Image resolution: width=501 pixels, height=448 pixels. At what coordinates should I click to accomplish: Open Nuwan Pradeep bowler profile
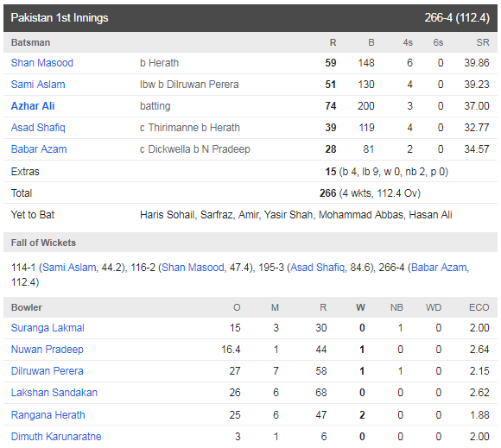point(48,350)
